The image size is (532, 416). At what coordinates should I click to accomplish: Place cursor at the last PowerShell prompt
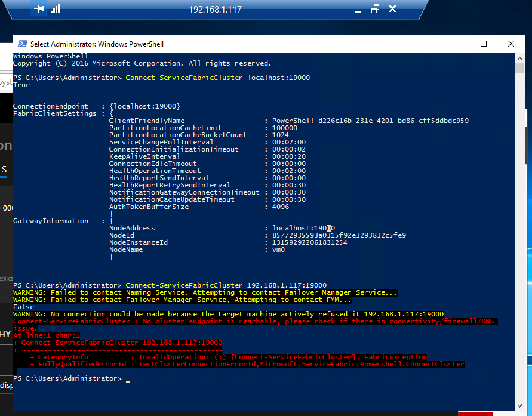coord(128,379)
